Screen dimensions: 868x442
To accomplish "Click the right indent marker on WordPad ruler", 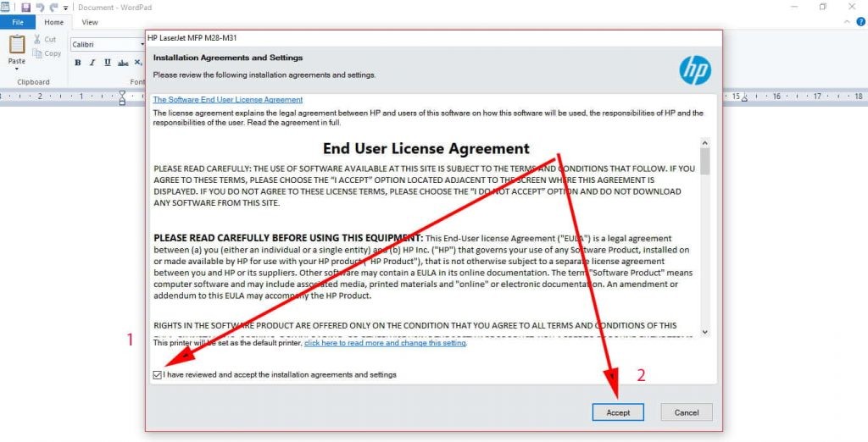I will (x=745, y=98).
